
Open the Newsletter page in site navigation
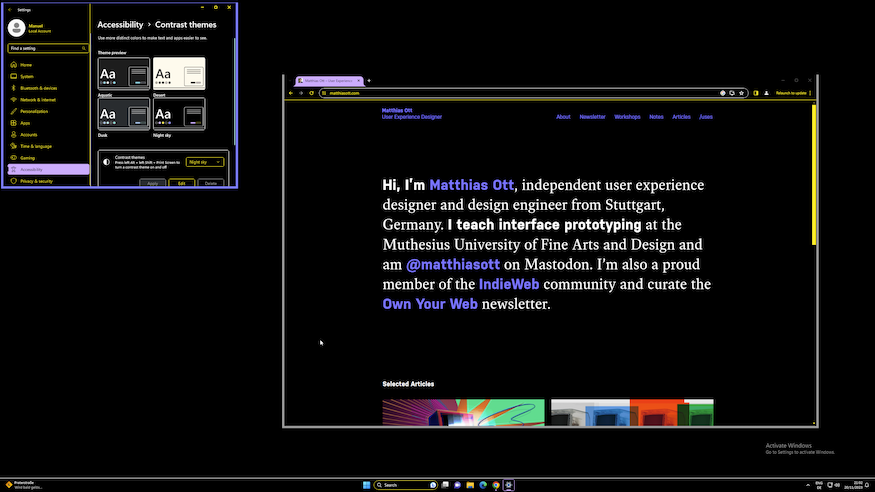[x=592, y=117]
